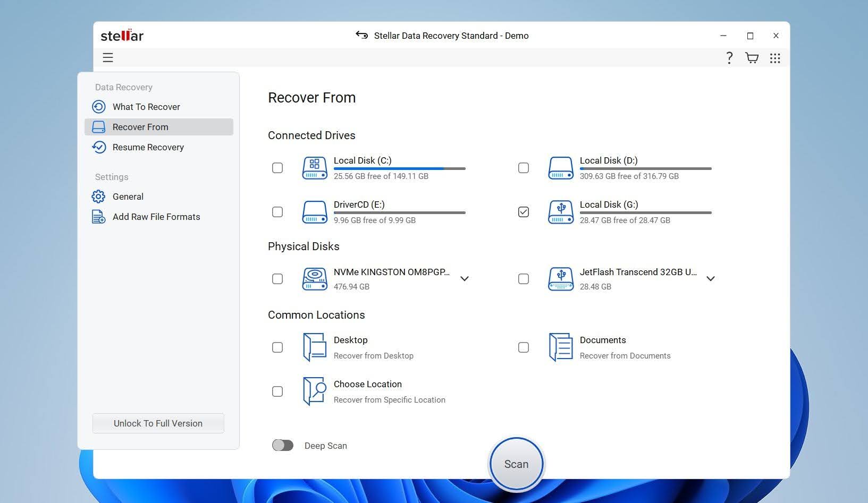Minimize the Stellar Data Recovery window

(723, 36)
